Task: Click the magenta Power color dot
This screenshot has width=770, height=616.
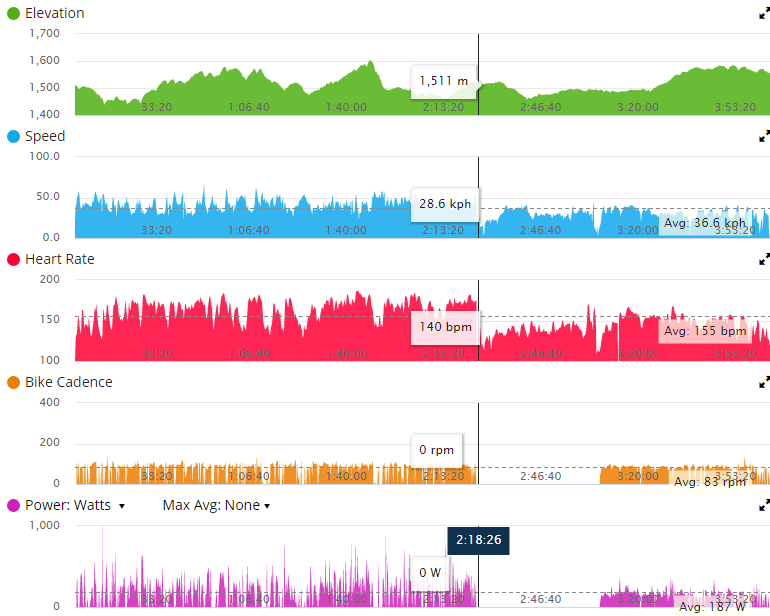Action: [14, 506]
